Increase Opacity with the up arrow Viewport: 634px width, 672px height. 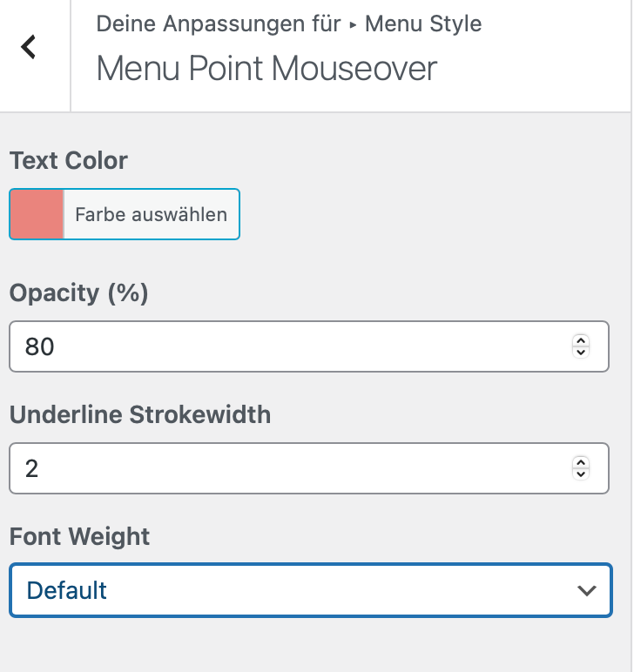point(581,341)
